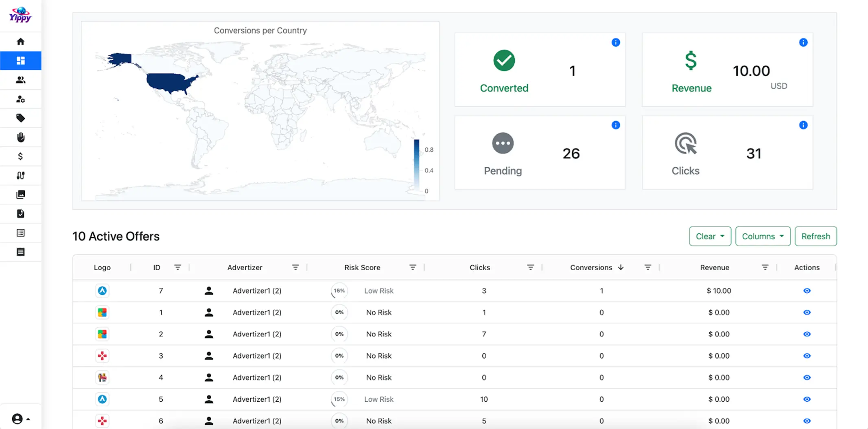Image resolution: width=868 pixels, height=429 pixels.
Task: Expand the account menu at bottom left
Action: click(20, 418)
